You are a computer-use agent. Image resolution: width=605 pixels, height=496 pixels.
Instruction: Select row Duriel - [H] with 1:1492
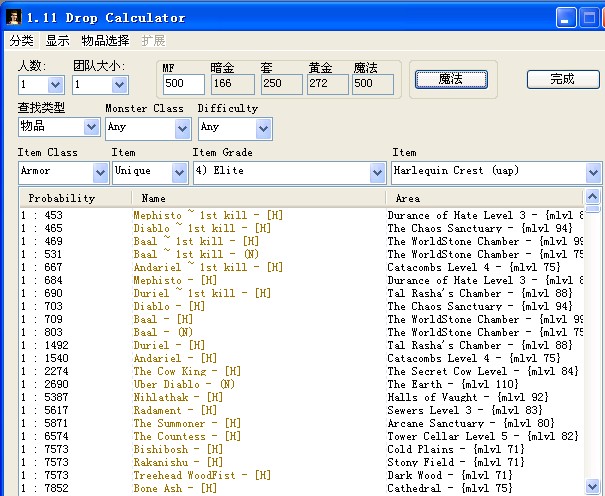click(301, 345)
